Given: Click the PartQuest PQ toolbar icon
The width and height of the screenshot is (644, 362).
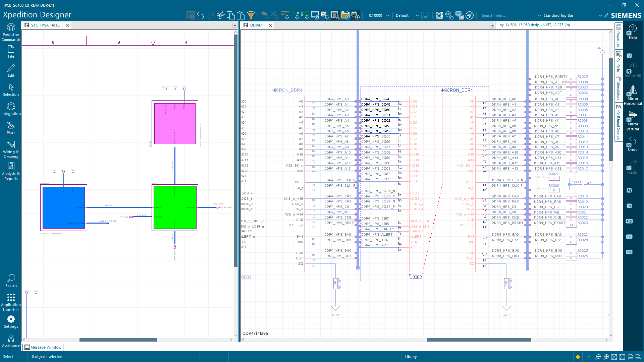Looking at the screenshot, I should [x=356, y=15].
